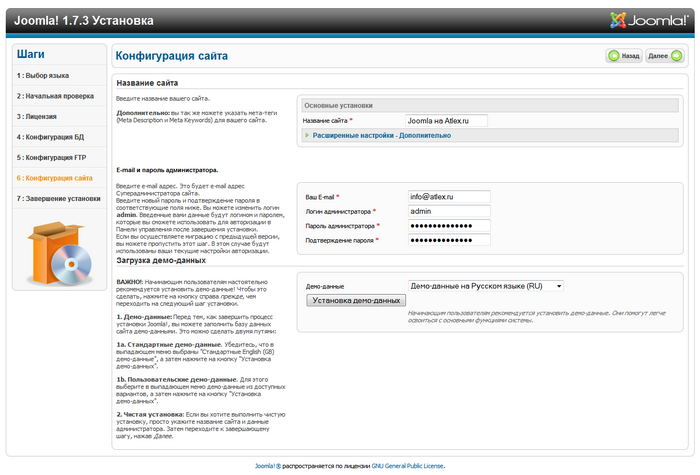Select step 7: Завершение установки
Screen dimensions: 700x475
tap(60, 199)
